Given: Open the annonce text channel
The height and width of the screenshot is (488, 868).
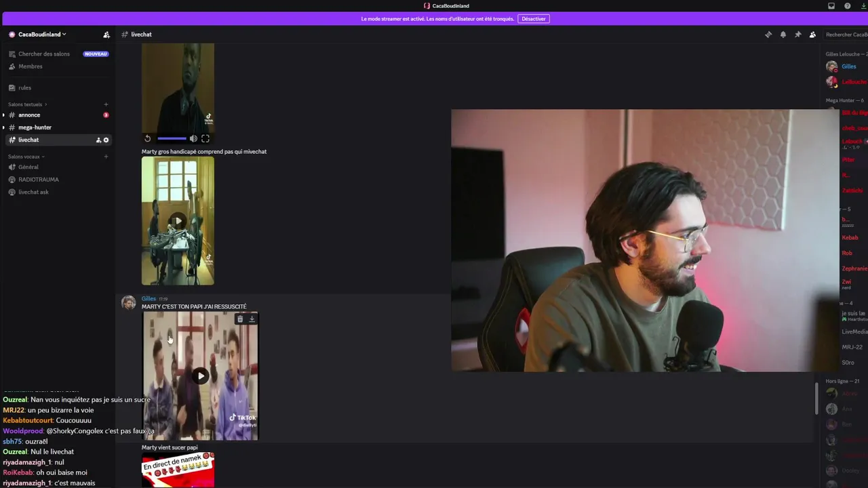Looking at the screenshot, I should tap(29, 115).
